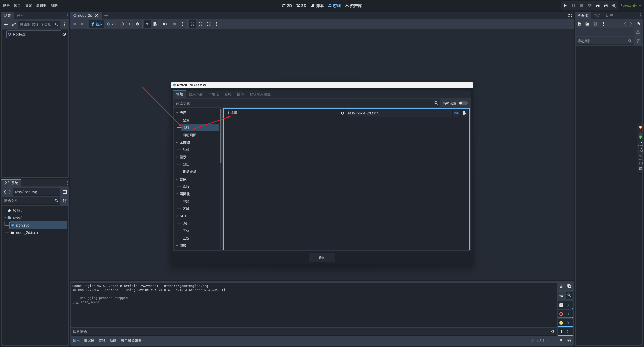Screen dimensions: 644x347
Task: Toggle the error messages filter in output
Action: [x=565, y=314]
